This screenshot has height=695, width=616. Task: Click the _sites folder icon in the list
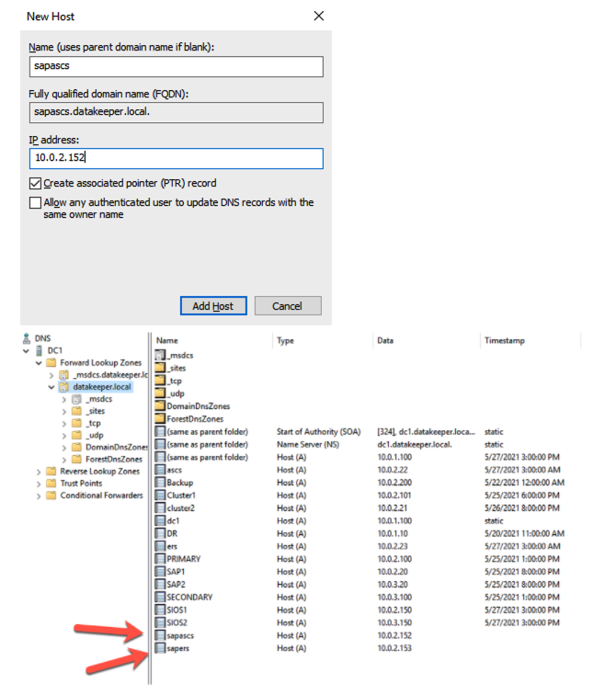tap(160, 368)
